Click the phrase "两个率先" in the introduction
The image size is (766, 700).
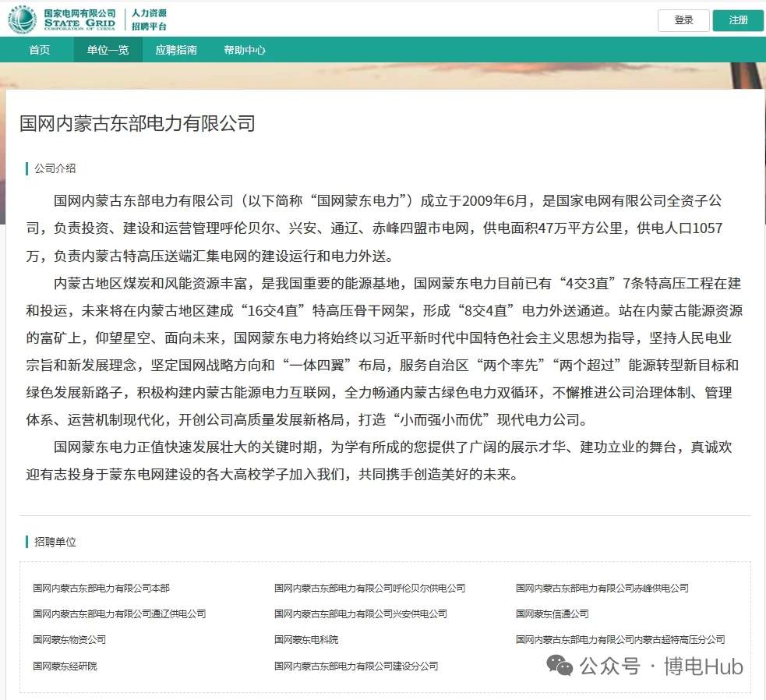(x=510, y=365)
